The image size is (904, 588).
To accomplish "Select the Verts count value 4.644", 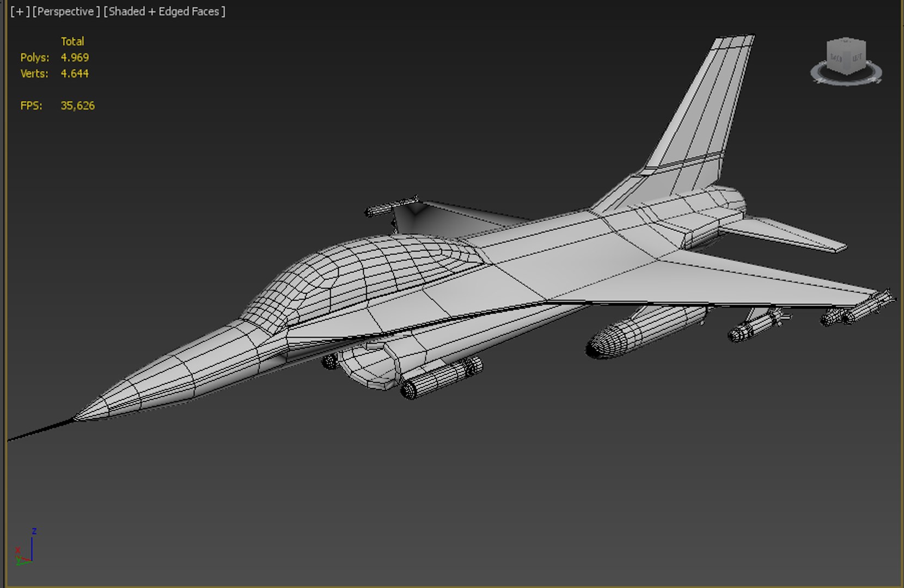I will coord(75,73).
